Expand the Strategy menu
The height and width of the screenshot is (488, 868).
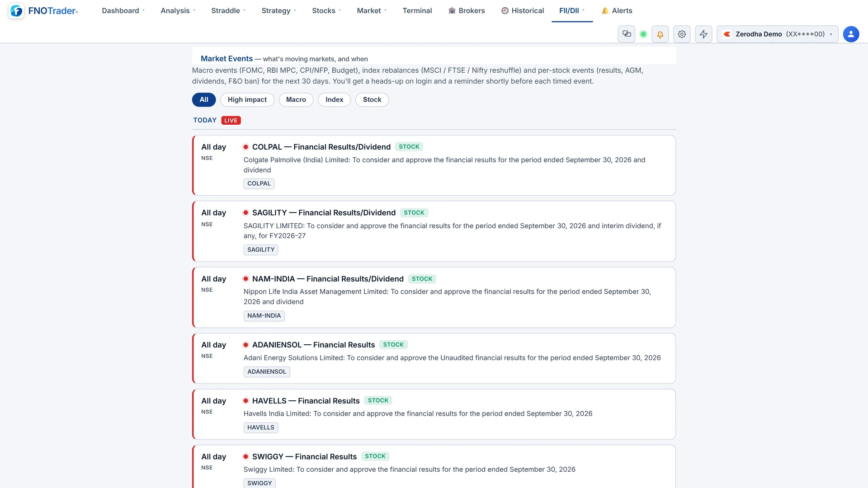(278, 10)
